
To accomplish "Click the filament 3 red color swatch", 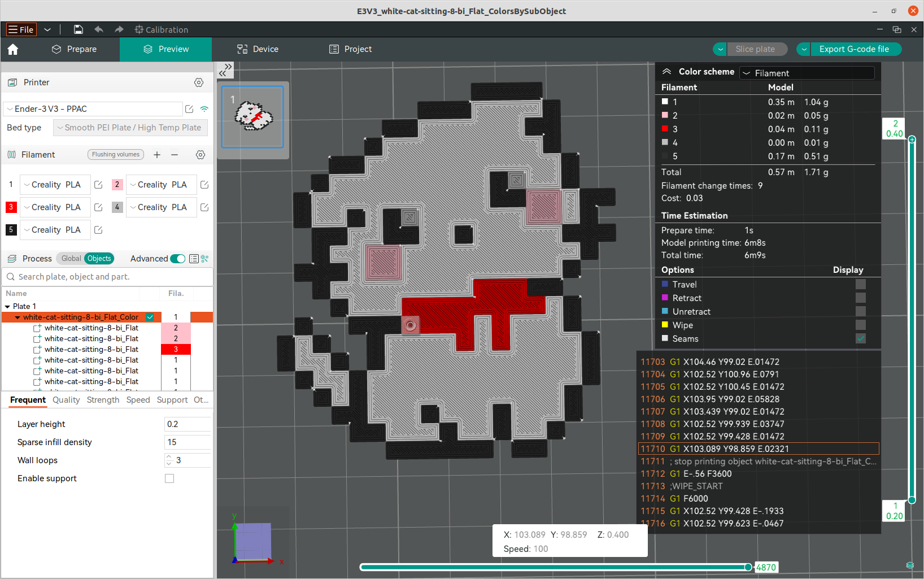I will pyautogui.click(x=11, y=207).
